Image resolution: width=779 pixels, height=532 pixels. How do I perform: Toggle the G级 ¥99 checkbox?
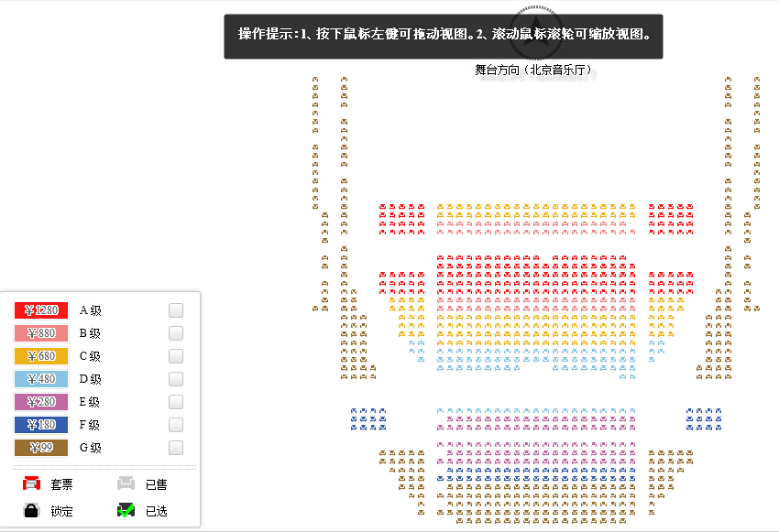176,448
